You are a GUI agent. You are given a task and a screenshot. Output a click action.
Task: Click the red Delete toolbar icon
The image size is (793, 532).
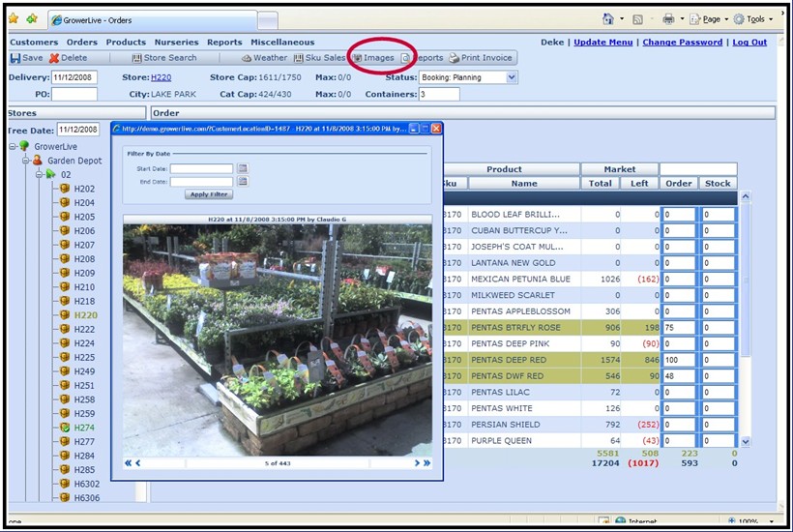54,58
